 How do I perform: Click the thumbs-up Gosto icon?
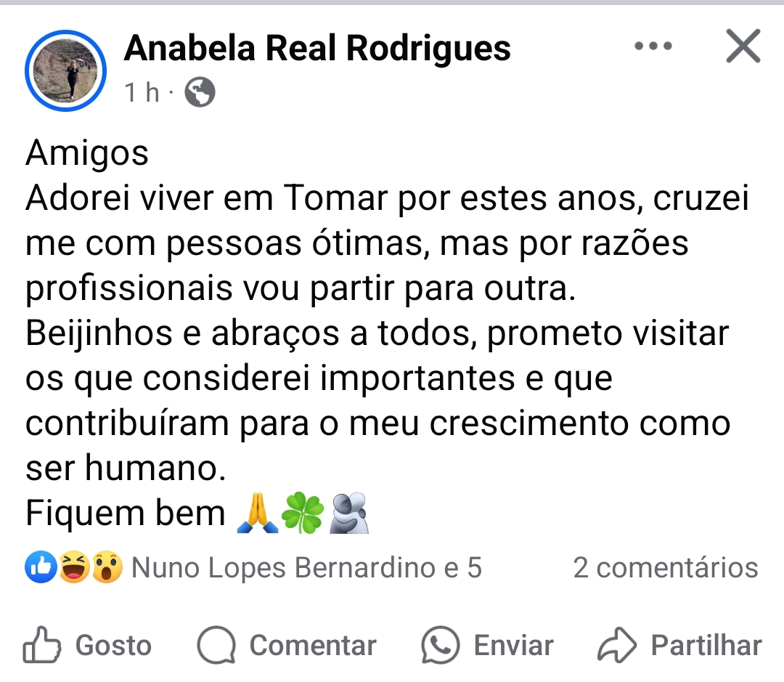42,645
